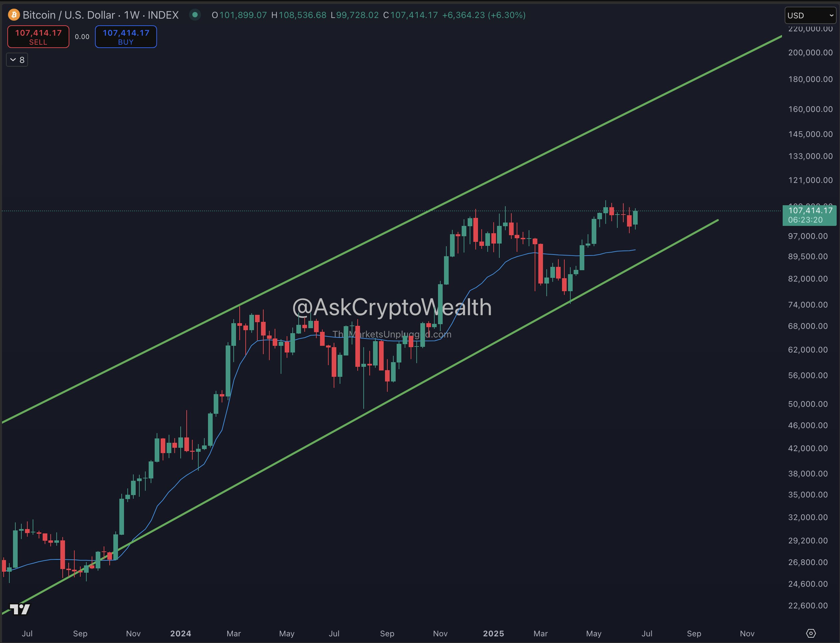This screenshot has height=643, width=840.
Task: Open chart settings gear icon at bottom right
Action: (811, 633)
